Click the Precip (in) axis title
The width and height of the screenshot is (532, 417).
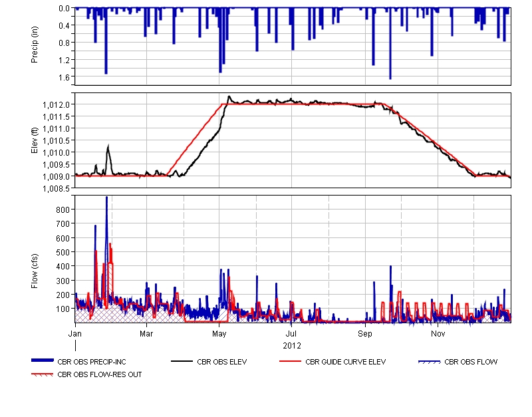click(x=35, y=45)
